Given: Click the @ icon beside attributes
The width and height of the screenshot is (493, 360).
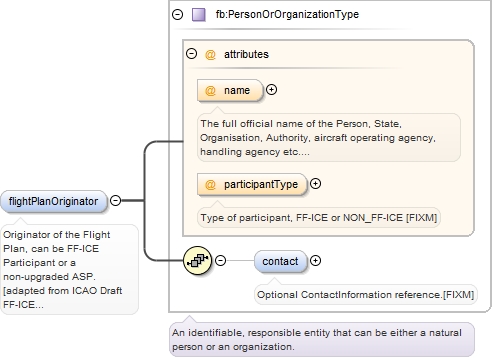Looking at the screenshot, I should [x=210, y=54].
